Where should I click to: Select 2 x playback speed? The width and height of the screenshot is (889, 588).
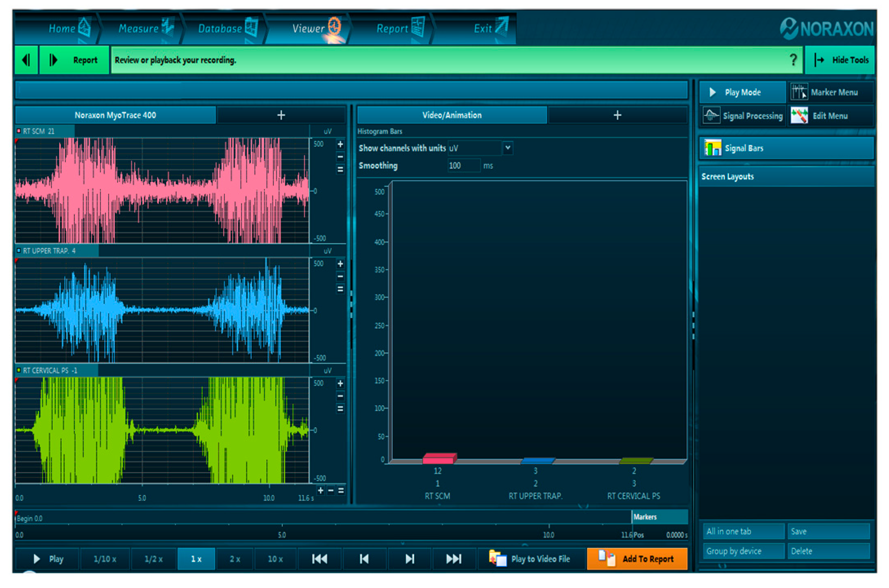tap(235, 559)
